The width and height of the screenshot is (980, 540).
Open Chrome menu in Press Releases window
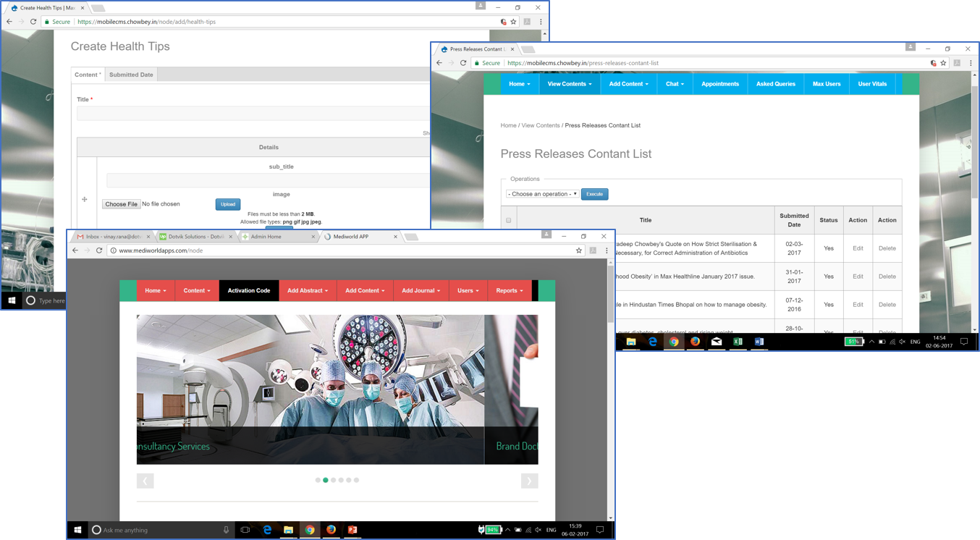(x=971, y=63)
